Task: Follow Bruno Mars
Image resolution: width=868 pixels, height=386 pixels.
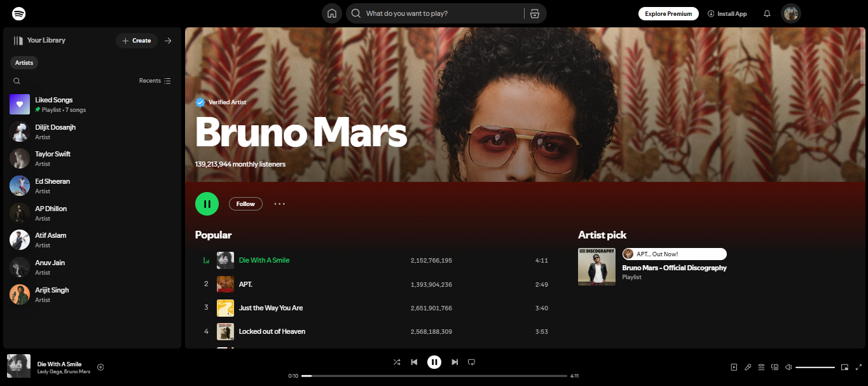Action: pyautogui.click(x=245, y=203)
